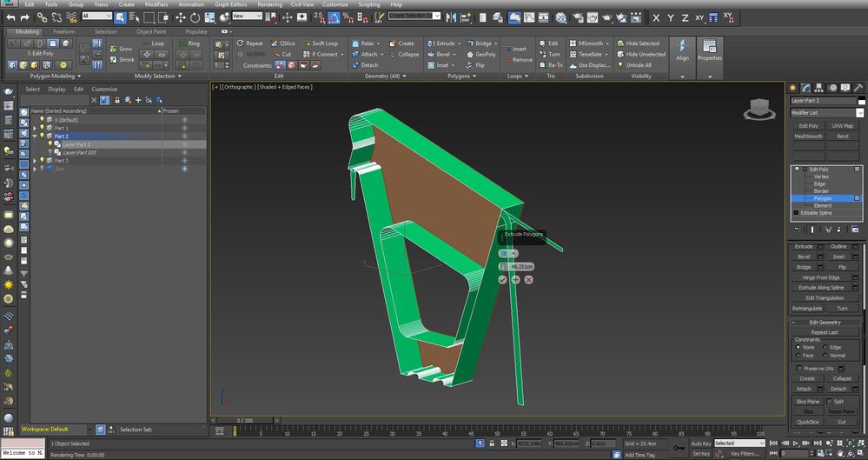Screen dimensions: 868x460
Task: Toggle Edit Poly modifier lightbulb in stack
Action: click(x=797, y=169)
